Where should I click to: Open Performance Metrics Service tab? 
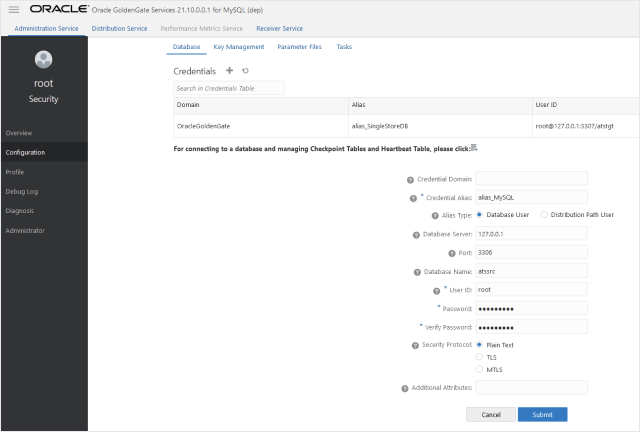point(202,29)
